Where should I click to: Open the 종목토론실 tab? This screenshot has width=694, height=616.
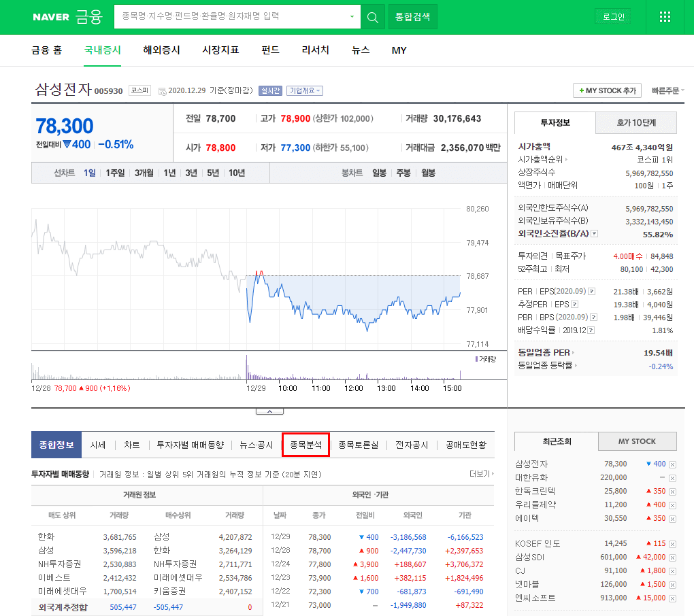(x=358, y=445)
